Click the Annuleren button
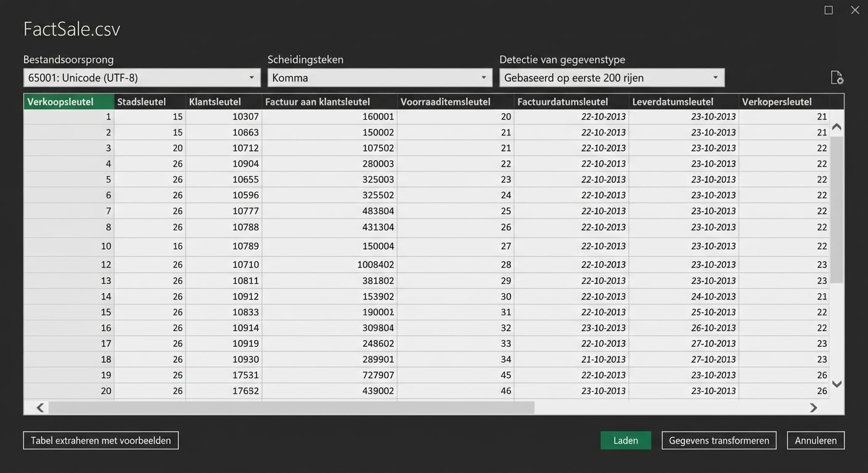 click(815, 440)
